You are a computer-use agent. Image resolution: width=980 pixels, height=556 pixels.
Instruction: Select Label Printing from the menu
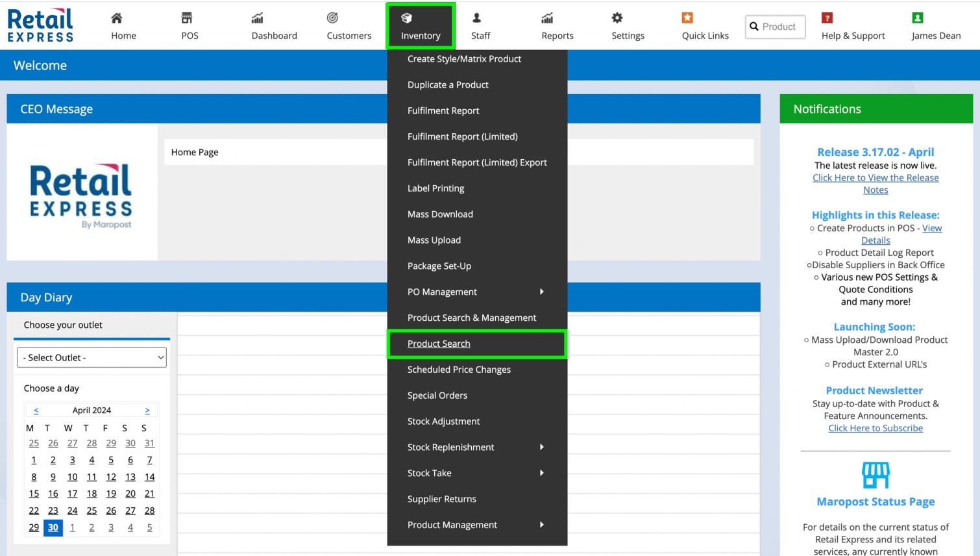click(435, 188)
